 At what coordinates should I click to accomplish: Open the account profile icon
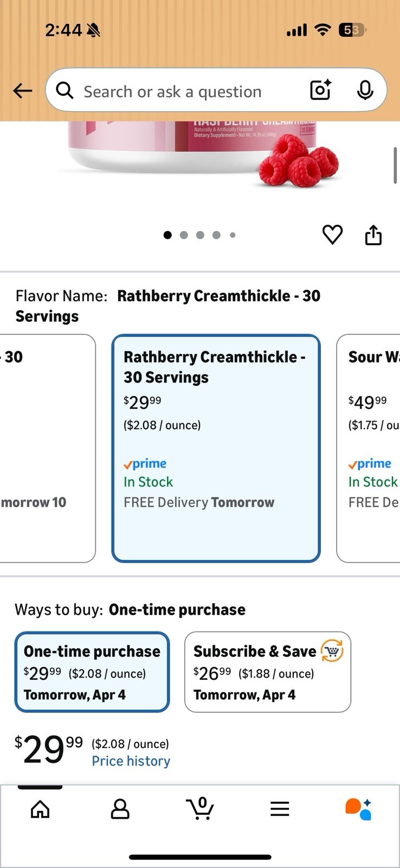point(120,809)
